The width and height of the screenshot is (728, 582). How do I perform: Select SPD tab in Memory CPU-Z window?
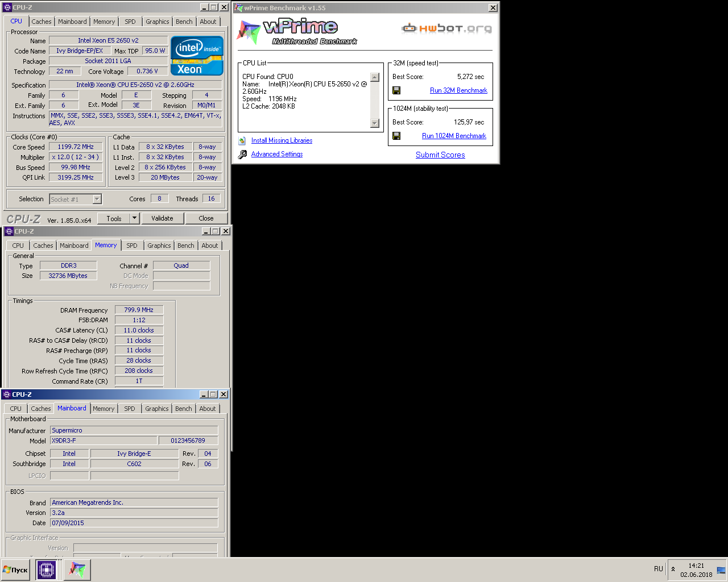tap(132, 246)
